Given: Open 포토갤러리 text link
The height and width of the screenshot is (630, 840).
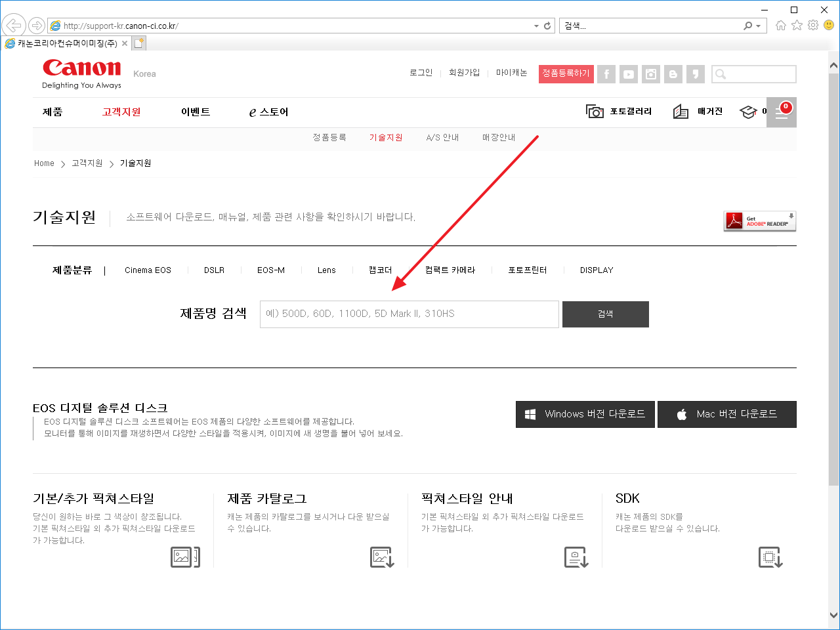Looking at the screenshot, I should pyautogui.click(x=631, y=112).
